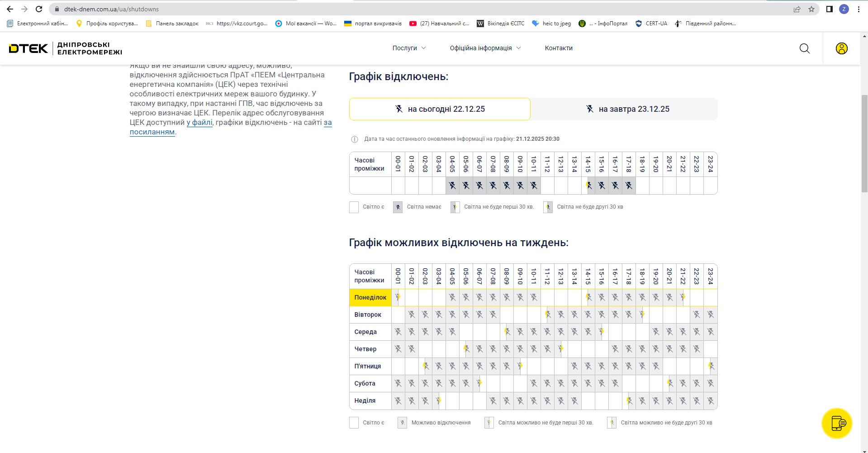Expand 'Офіційна інформація' dropdown menu

pos(485,48)
